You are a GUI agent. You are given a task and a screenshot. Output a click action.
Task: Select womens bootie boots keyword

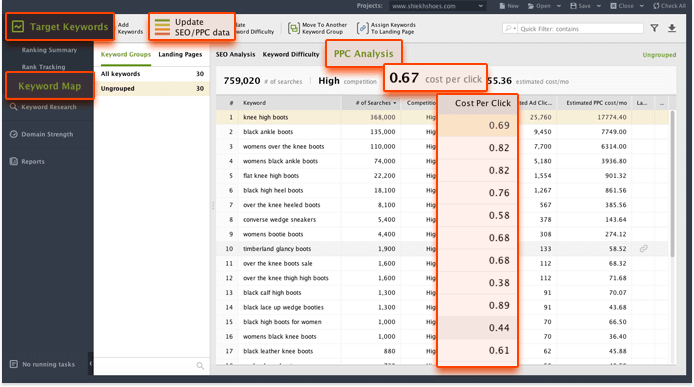click(x=273, y=234)
